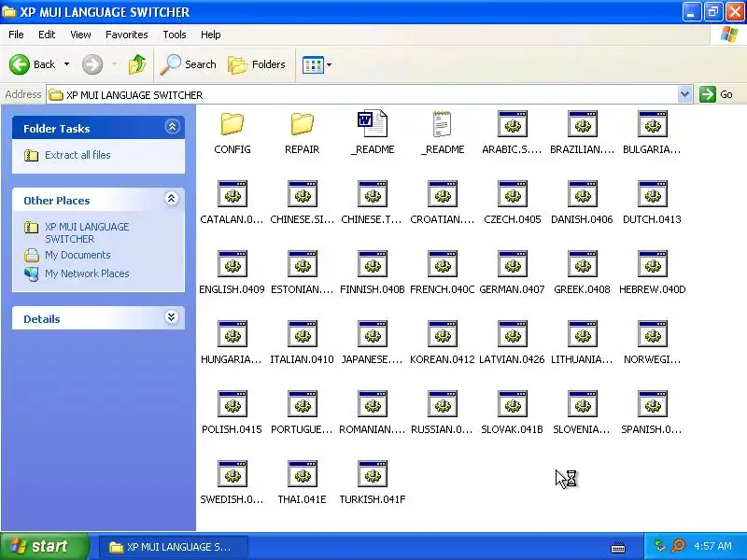747x560 pixels.
Task: Select the KOREAN.0412 file icon
Action: coord(442,334)
